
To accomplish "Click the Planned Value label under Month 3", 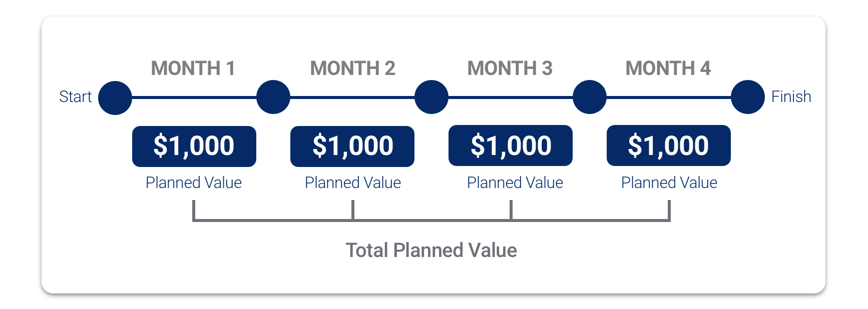I will (x=515, y=182).
